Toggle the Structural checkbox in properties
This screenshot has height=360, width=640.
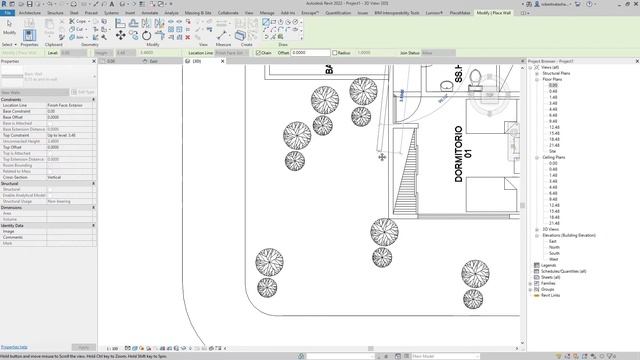pos(50,189)
